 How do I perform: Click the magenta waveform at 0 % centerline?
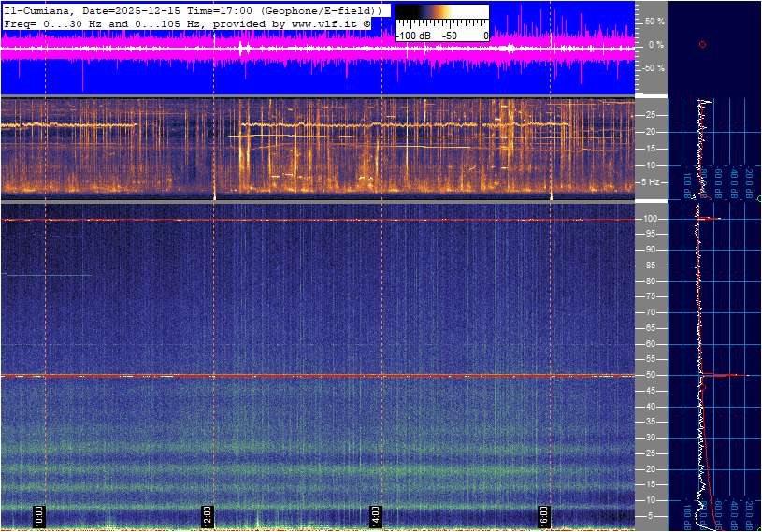coord(318,48)
